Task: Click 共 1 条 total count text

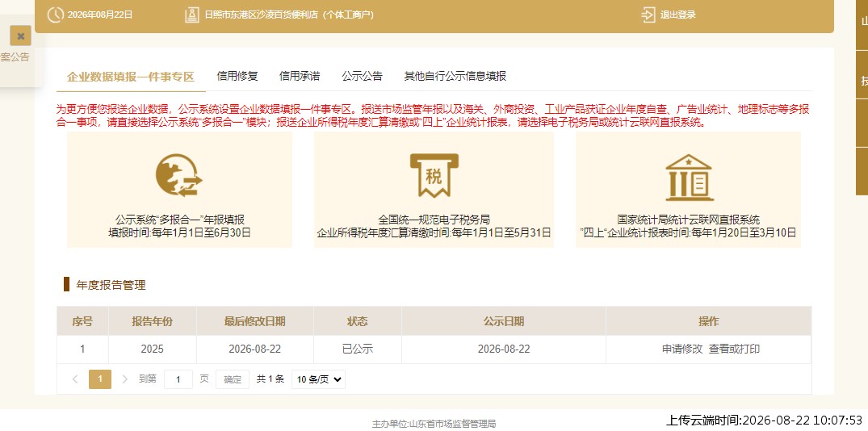Action: 270,379
